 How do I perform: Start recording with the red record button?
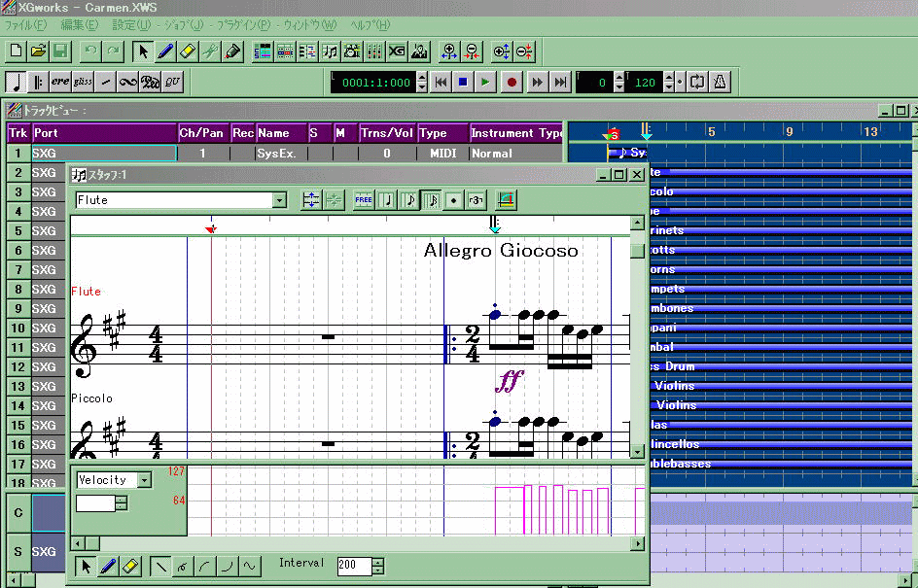point(512,83)
